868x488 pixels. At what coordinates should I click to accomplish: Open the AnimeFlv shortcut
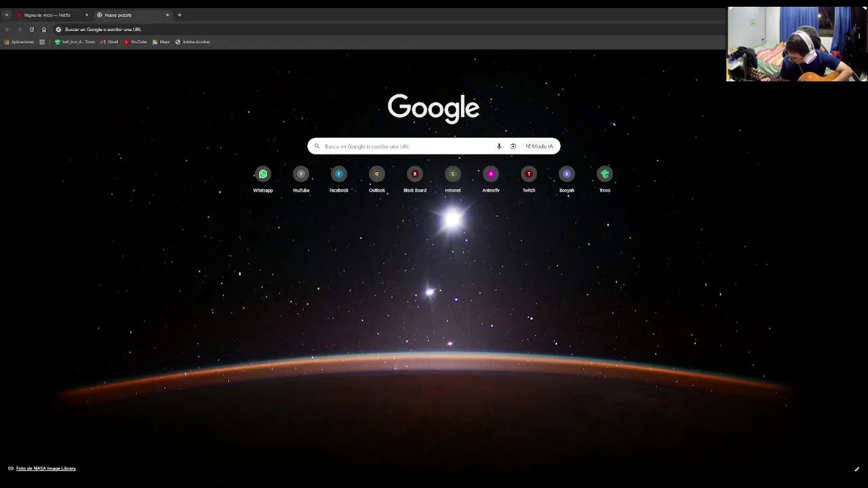coord(491,180)
